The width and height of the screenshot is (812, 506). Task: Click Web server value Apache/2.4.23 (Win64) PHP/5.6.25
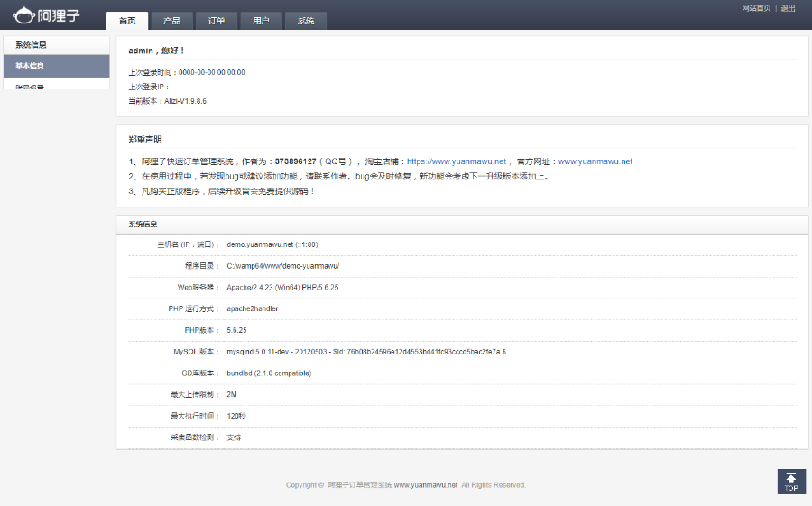[282, 288]
